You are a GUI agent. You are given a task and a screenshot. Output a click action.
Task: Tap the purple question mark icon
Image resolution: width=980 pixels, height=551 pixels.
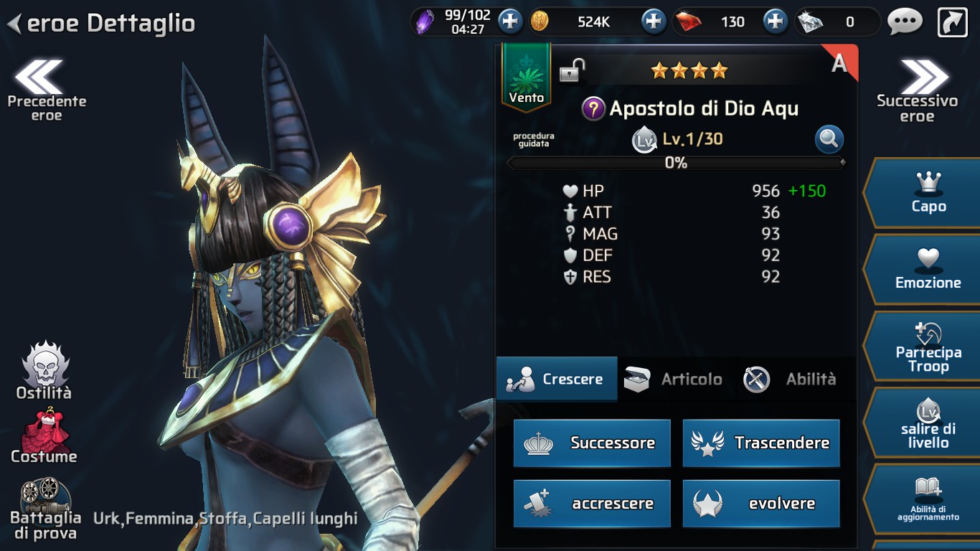click(593, 109)
